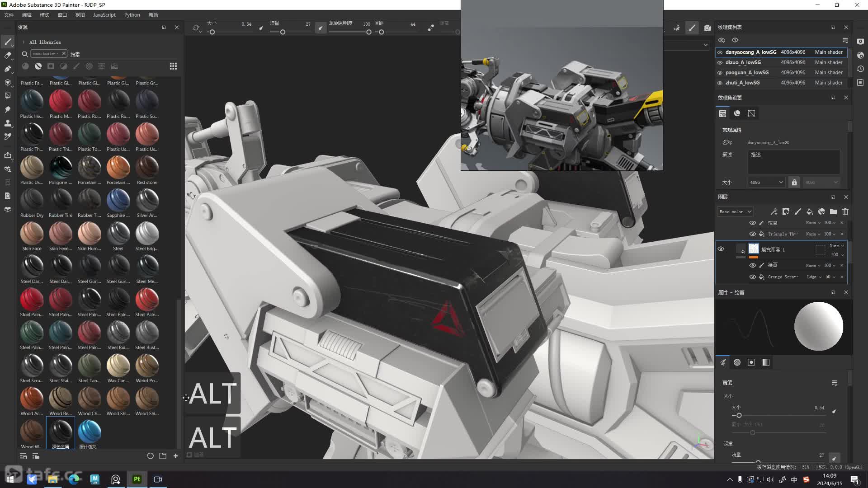
Task: Add smart mask via magic wand icon
Action: click(774, 211)
